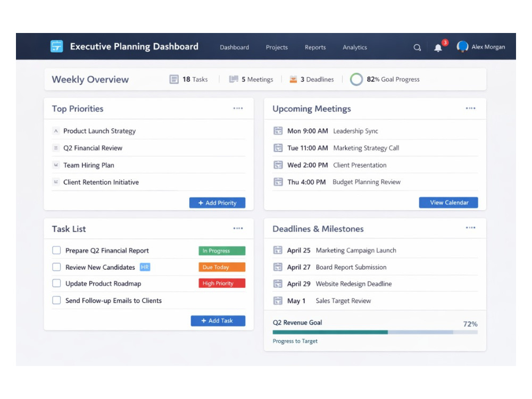Click the Alex Morgan user name
Screen dimensions: 532x399
coord(488,47)
